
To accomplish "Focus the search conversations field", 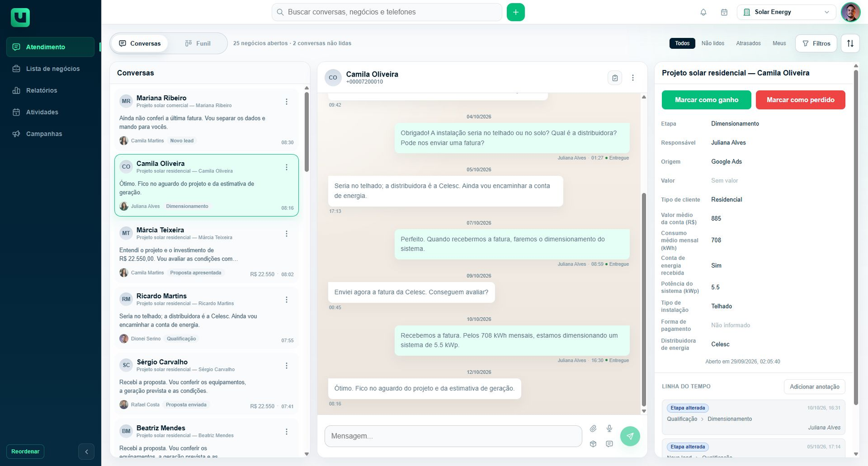I will click(387, 12).
